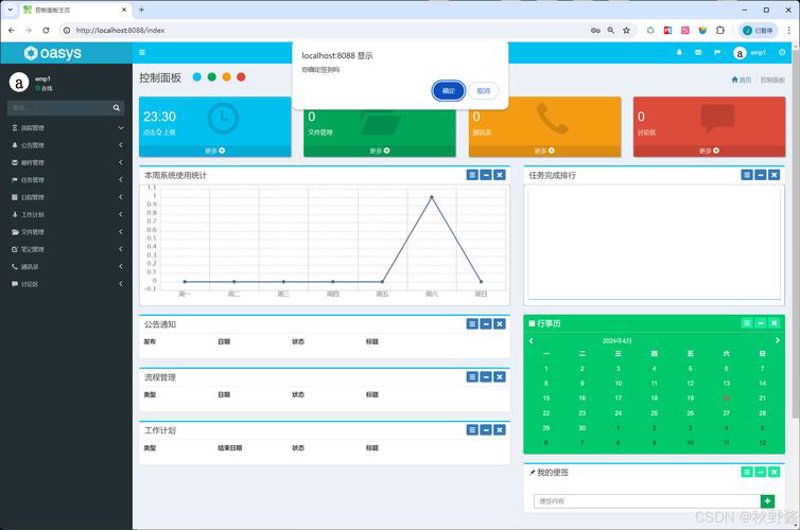
Task: Click the Saturday peak point on the chart
Action: pyautogui.click(x=432, y=197)
